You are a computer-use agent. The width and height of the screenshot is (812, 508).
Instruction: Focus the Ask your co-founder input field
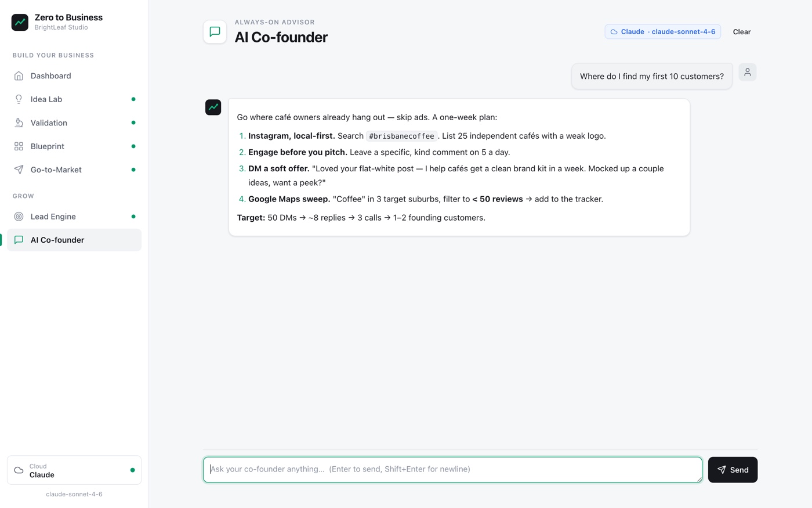(452, 470)
